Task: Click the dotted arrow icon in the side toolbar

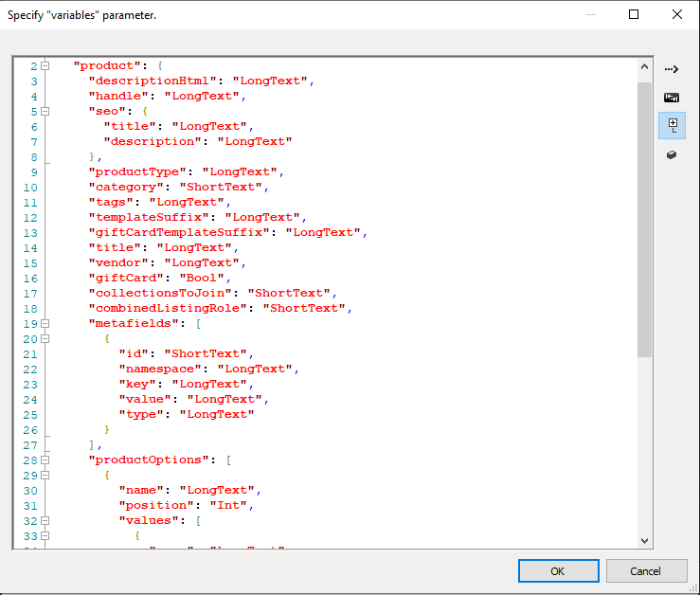Action: [x=672, y=69]
